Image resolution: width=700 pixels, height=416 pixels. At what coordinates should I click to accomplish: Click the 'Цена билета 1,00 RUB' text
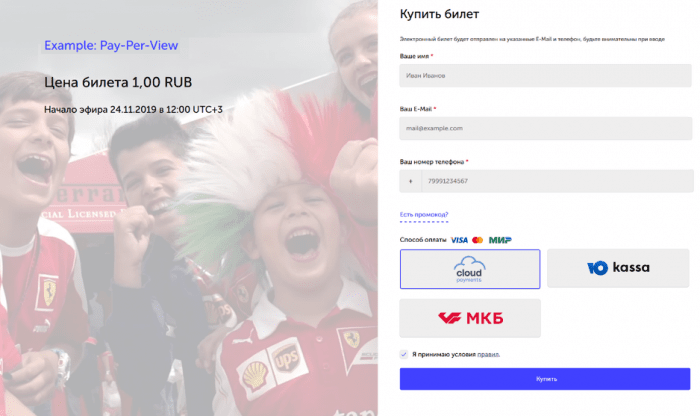pyautogui.click(x=118, y=82)
